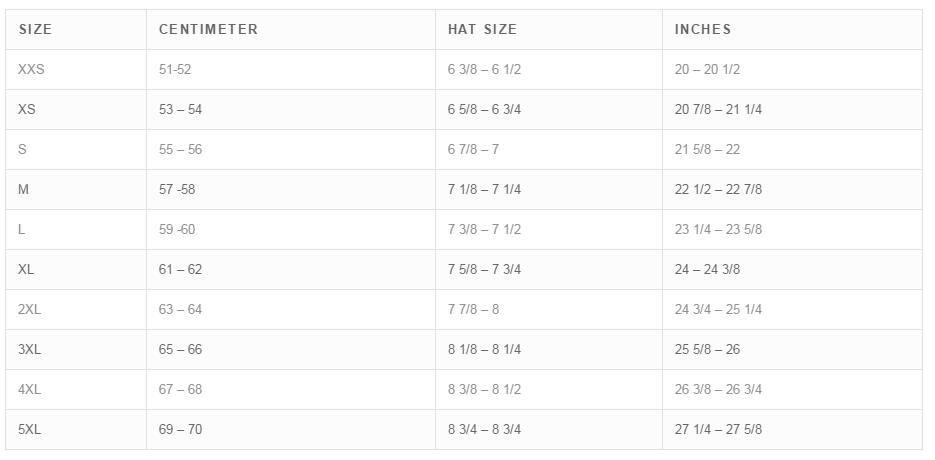Click the SIZE column header
Viewport: 935px width, 460px height.
(x=35, y=30)
